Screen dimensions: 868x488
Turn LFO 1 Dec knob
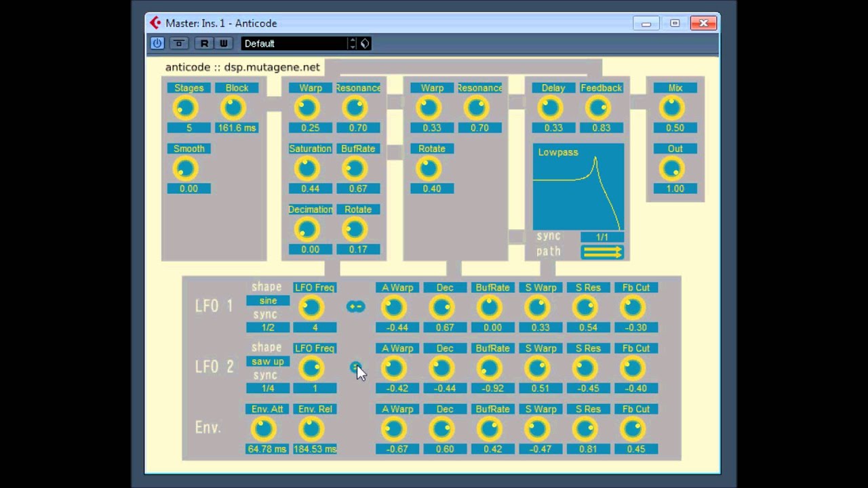[x=441, y=307]
